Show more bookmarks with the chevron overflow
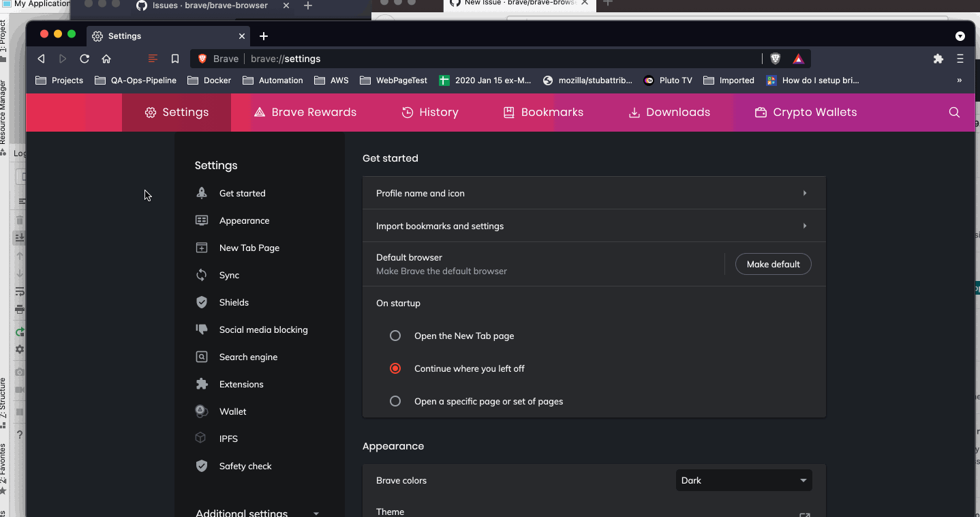 pos(960,80)
